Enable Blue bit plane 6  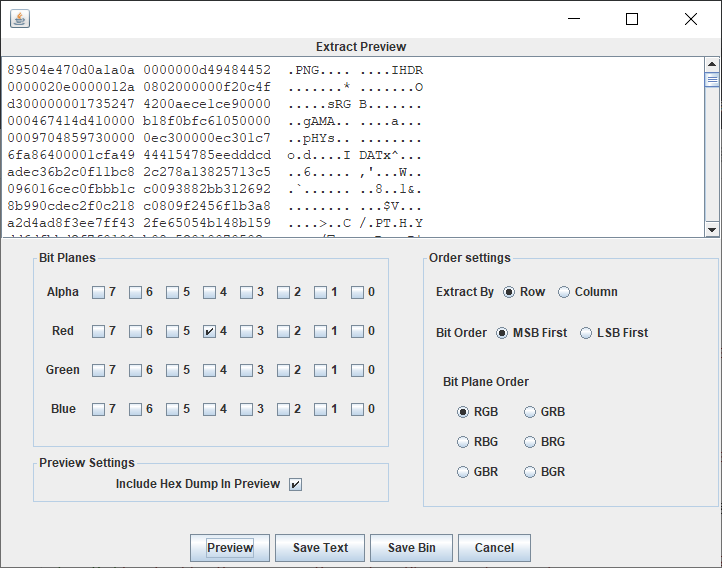(135, 410)
